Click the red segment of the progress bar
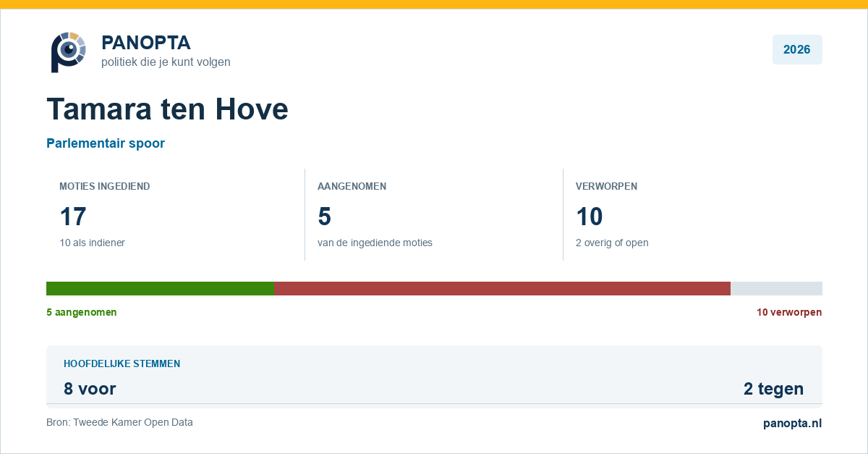868x454 pixels. click(503, 288)
